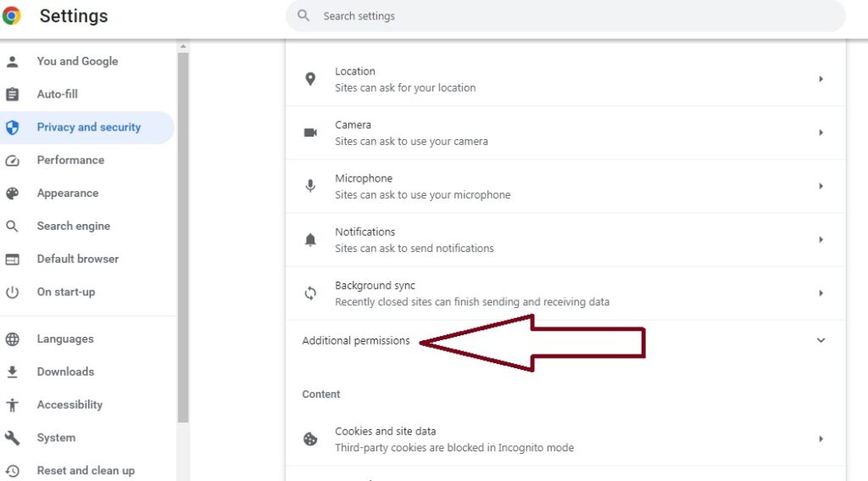Click the Cookies and site data cookie icon
This screenshot has height=481, width=868.
[310, 439]
